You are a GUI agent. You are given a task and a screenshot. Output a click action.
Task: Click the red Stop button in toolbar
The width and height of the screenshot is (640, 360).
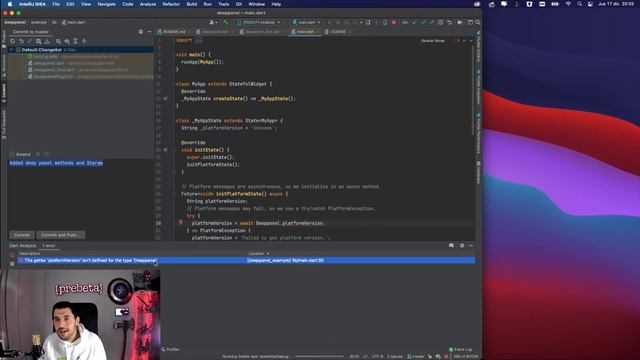[x=394, y=22]
